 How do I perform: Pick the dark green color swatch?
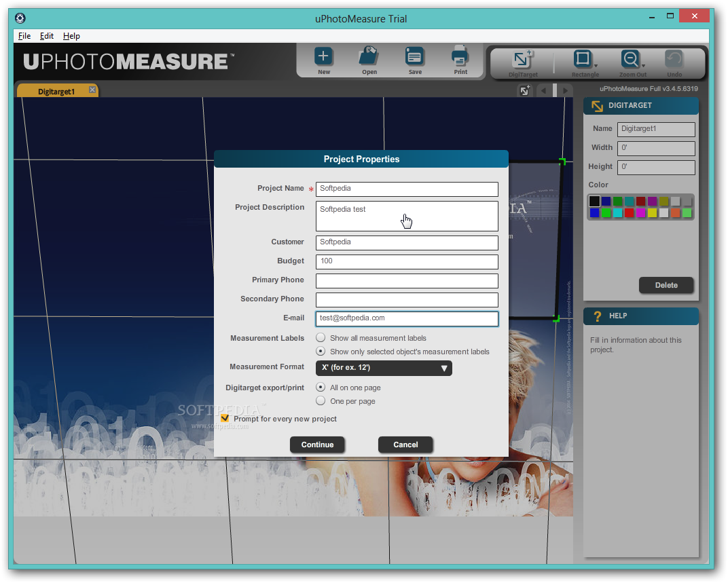point(617,201)
